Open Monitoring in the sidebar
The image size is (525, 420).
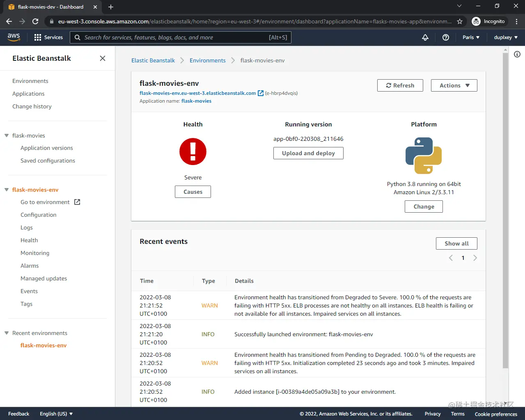[35, 253]
